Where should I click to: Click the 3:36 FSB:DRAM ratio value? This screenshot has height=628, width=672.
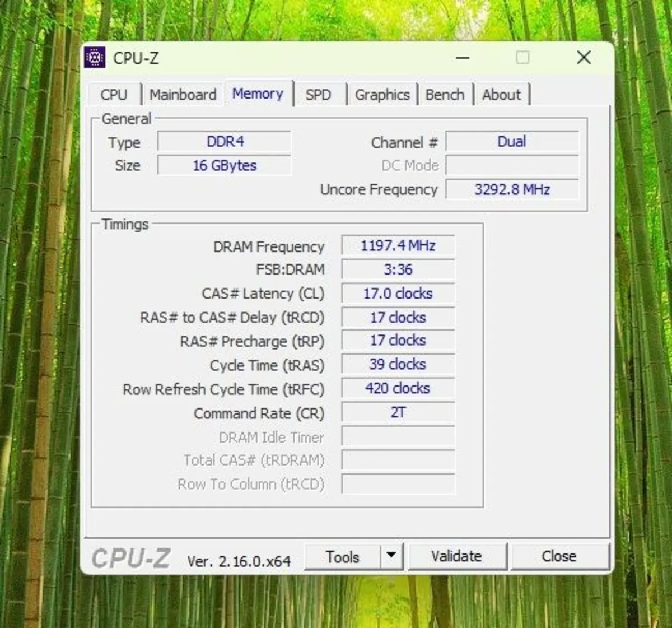click(x=398, y=269)
